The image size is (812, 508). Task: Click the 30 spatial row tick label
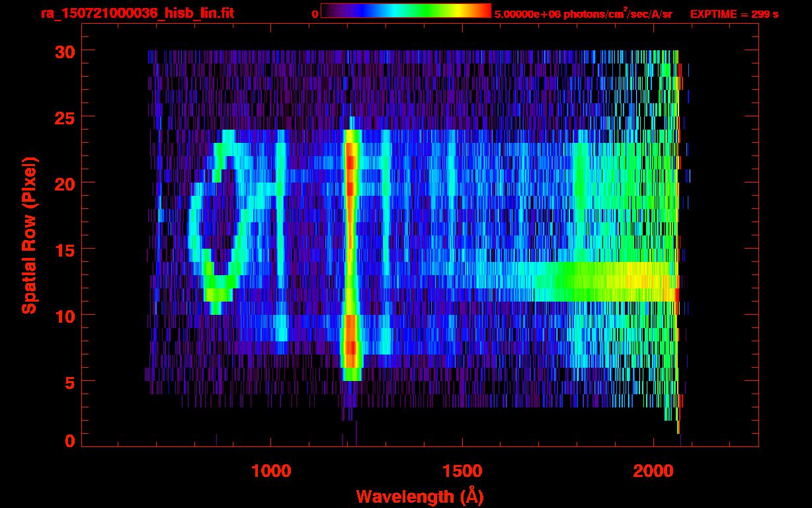coord(65,51)
